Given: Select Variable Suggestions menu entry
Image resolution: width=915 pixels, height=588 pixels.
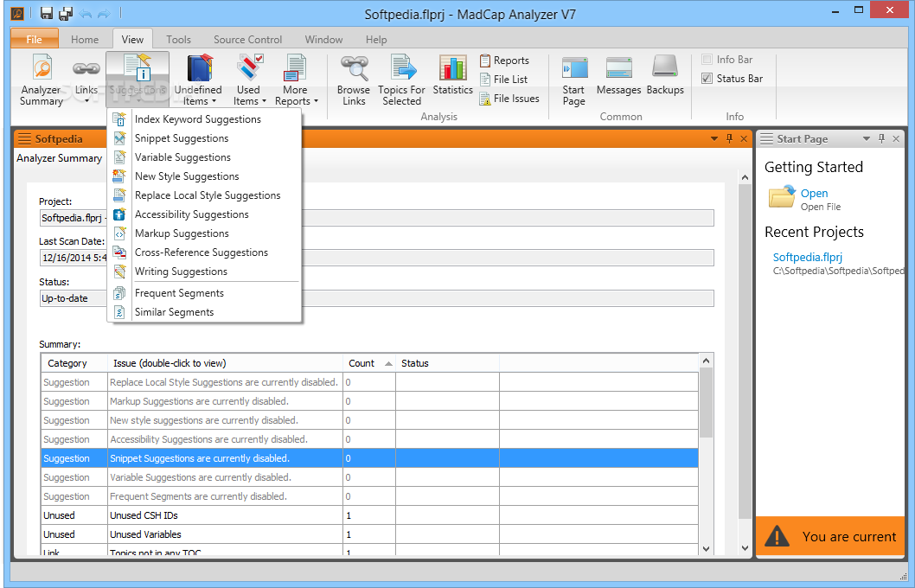Looking at the screenshot, I should [204, 157].
